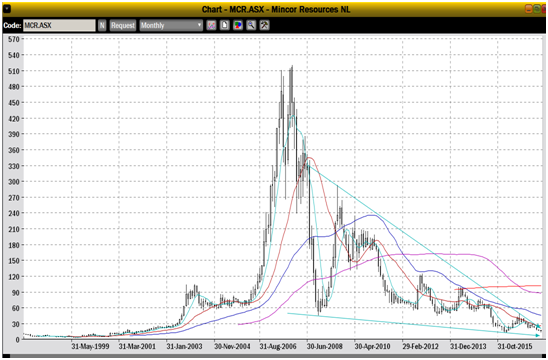The height and width of the screenshot is (360, 548).
Task: Click the 31-May-1999 date label
Action: (90, 346)
